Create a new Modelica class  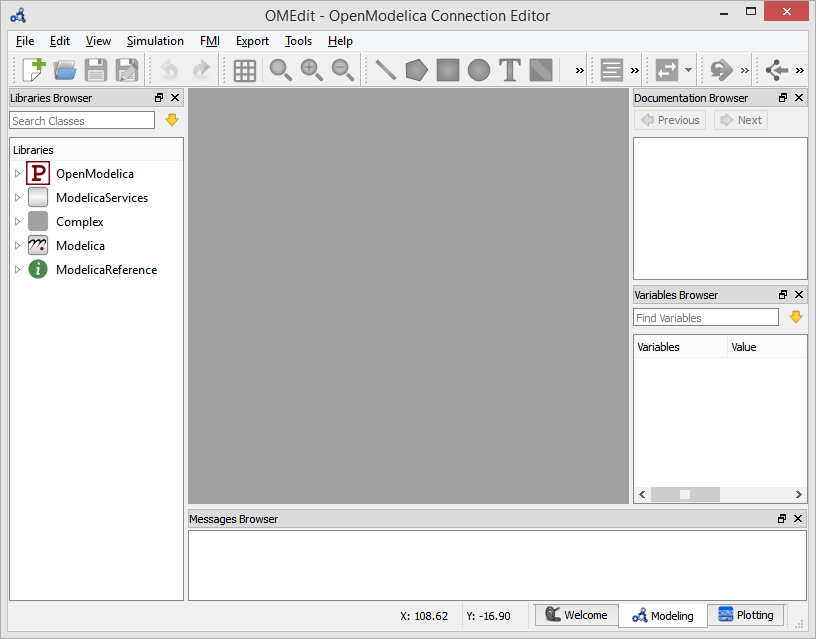[33, 69]
